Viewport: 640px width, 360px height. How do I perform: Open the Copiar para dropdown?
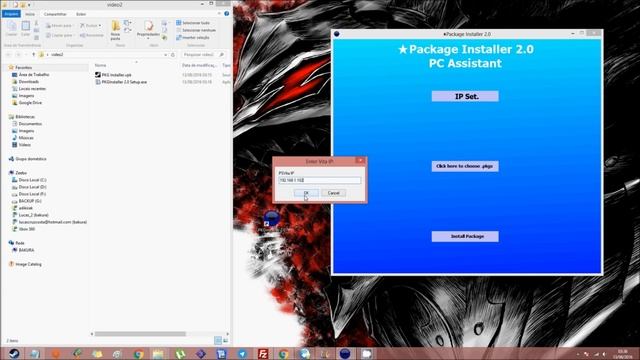[x=60, y=36]
